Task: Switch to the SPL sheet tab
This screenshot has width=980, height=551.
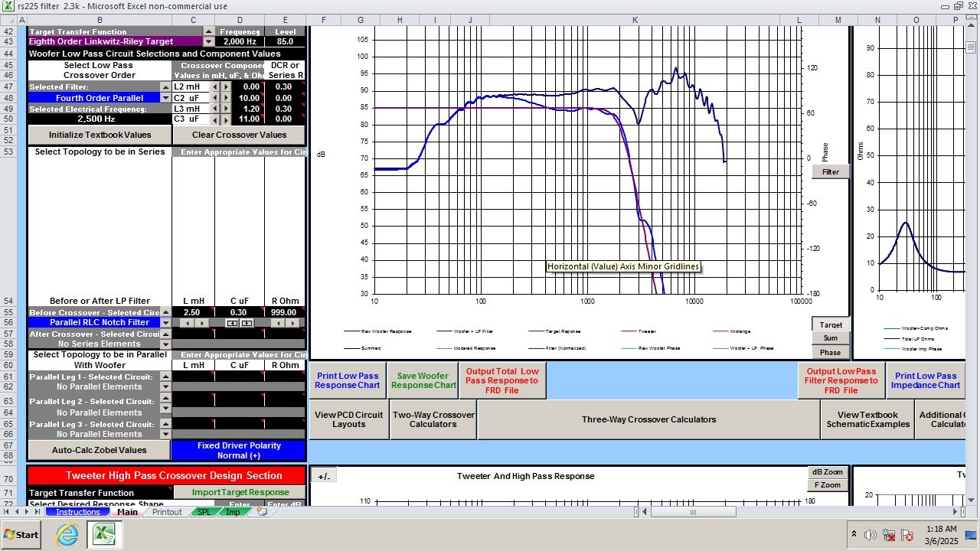Action: (204, 512)
